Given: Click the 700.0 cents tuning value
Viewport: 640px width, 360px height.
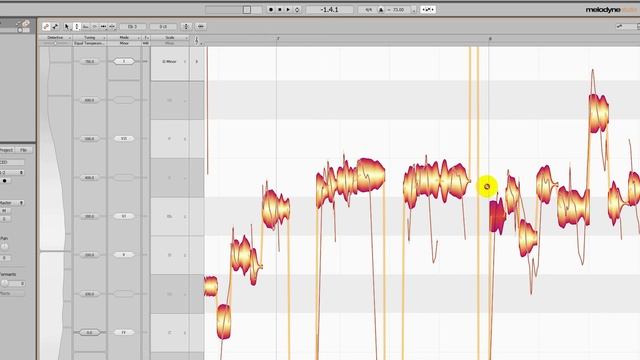Looking at the screenshot, I should (89, 62).
